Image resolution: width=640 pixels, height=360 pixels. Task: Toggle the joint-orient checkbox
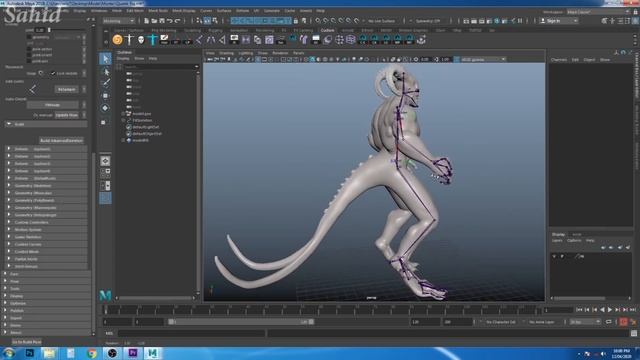pyautogui.click(x=29, y=55)
